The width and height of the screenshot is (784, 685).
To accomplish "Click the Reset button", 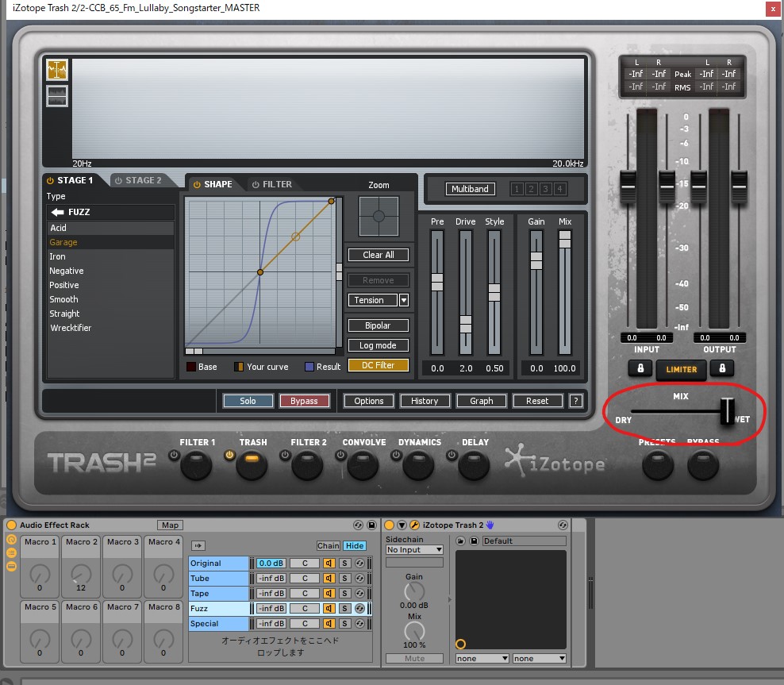I will (537, 401).
